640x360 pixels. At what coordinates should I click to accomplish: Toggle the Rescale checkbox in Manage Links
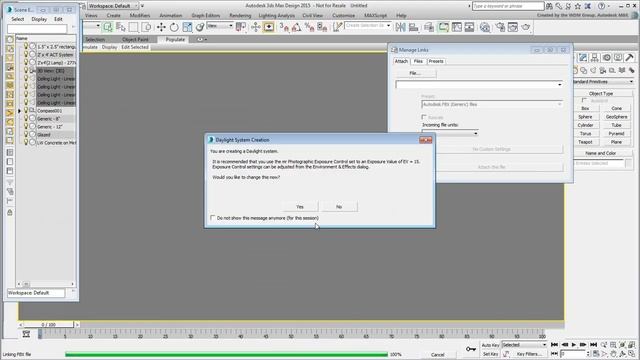click(x=424, y=117)
